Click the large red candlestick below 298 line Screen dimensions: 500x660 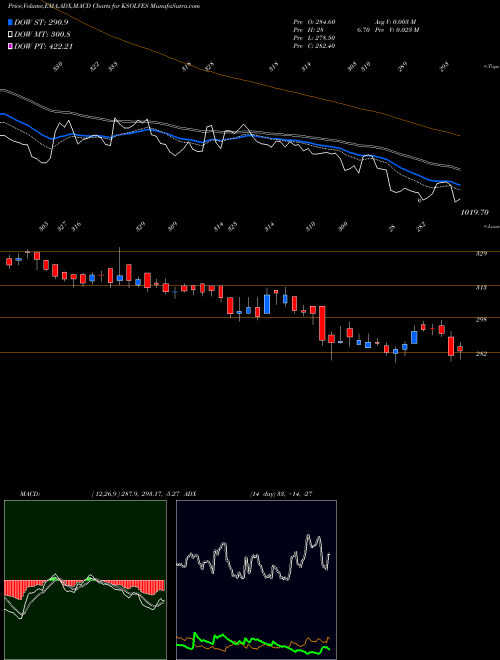[x=322, y=323]
